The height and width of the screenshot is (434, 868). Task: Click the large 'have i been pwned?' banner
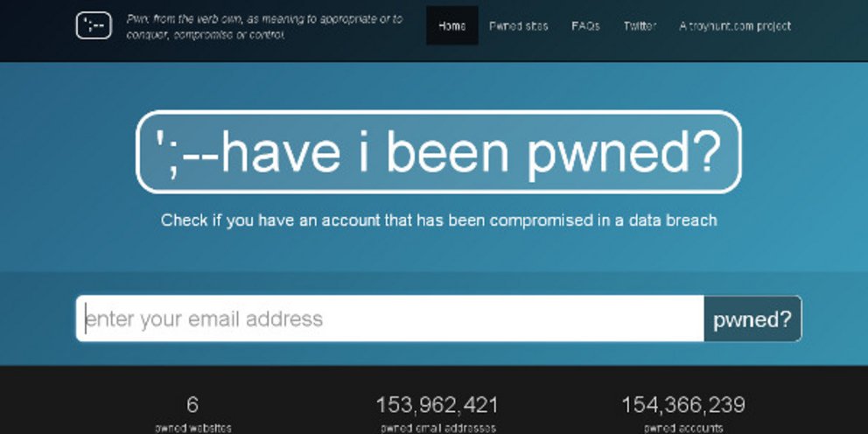438,151
